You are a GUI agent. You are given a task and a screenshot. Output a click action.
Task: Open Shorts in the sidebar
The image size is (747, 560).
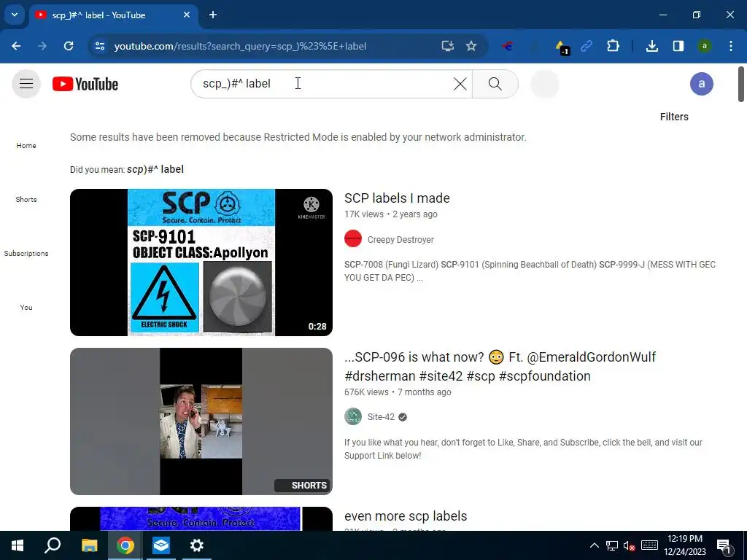(x=26, y=199)
